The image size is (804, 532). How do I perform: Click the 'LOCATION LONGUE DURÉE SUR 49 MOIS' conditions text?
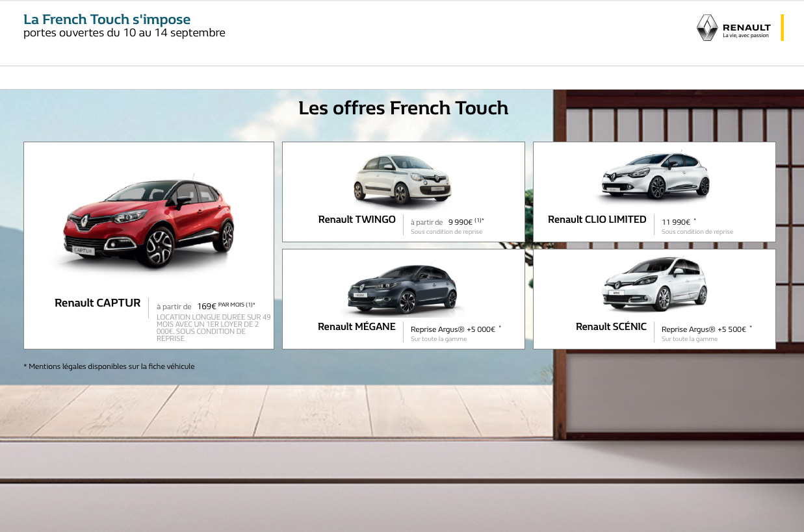point(213,327)
